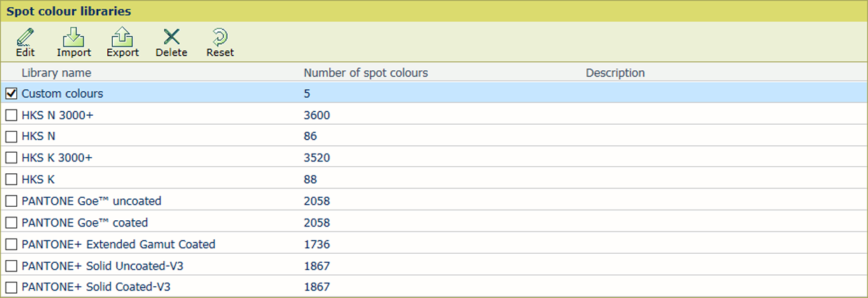Export the selected spot colour library

click(123, 38)
